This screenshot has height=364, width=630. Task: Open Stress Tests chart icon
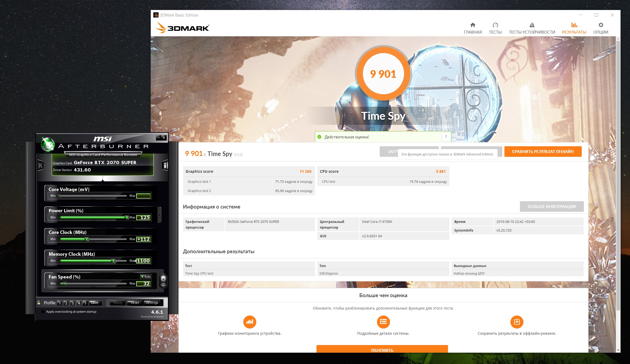click(532, 25)
